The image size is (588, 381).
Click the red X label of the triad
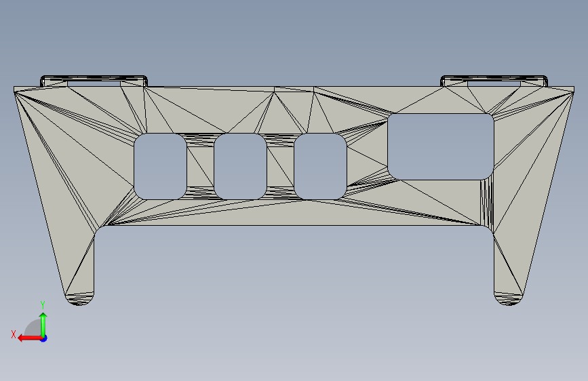(x=14, y=334)
